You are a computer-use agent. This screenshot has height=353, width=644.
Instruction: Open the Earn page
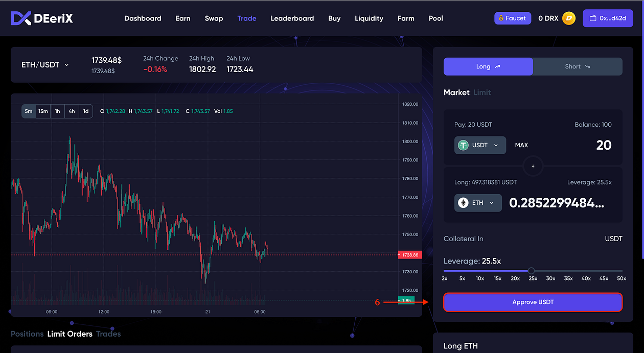point(183,18)
